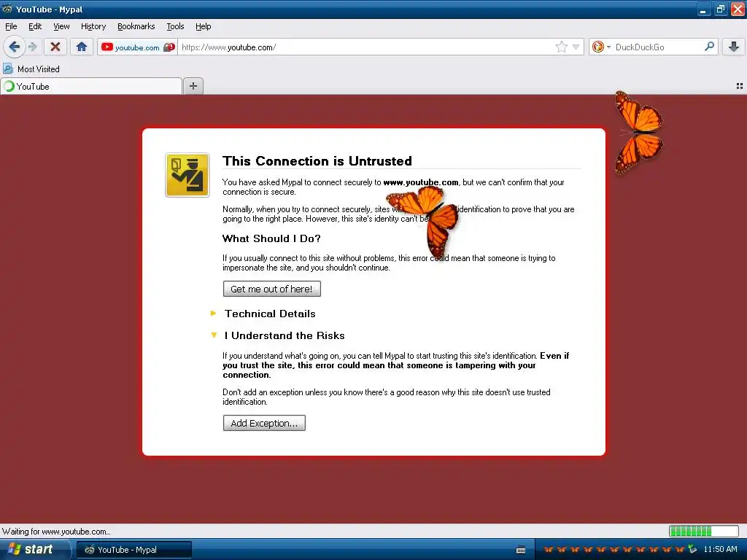Screen dimensions: 747x560
Task: Open the File menu
Action: [x=11, y=26]
